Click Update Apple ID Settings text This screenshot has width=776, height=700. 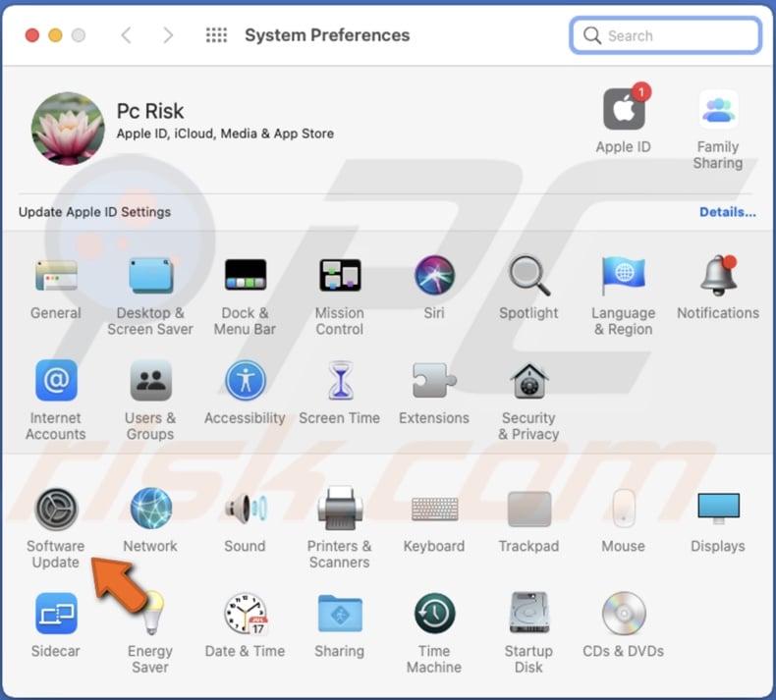[x=94, y=212]
